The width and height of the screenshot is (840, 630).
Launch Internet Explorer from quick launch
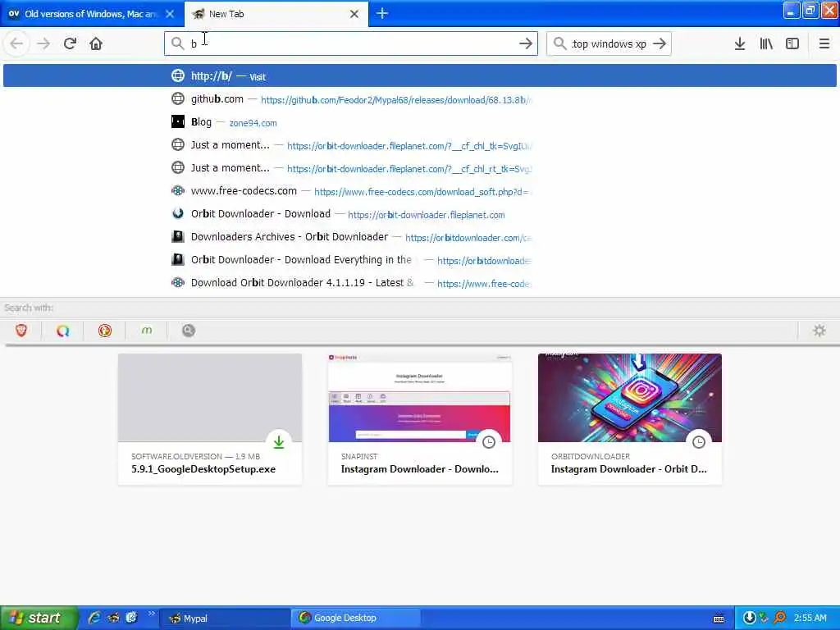(95, 618)
